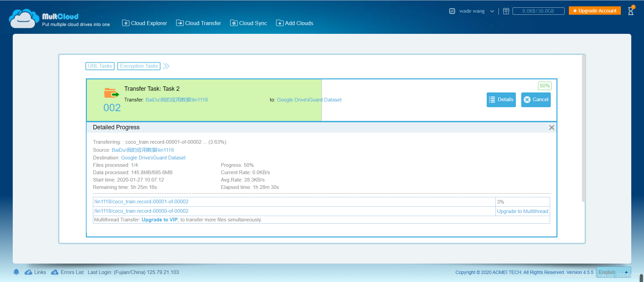
Task: Click the notification bell icon
Action: [x=16, y=272]
